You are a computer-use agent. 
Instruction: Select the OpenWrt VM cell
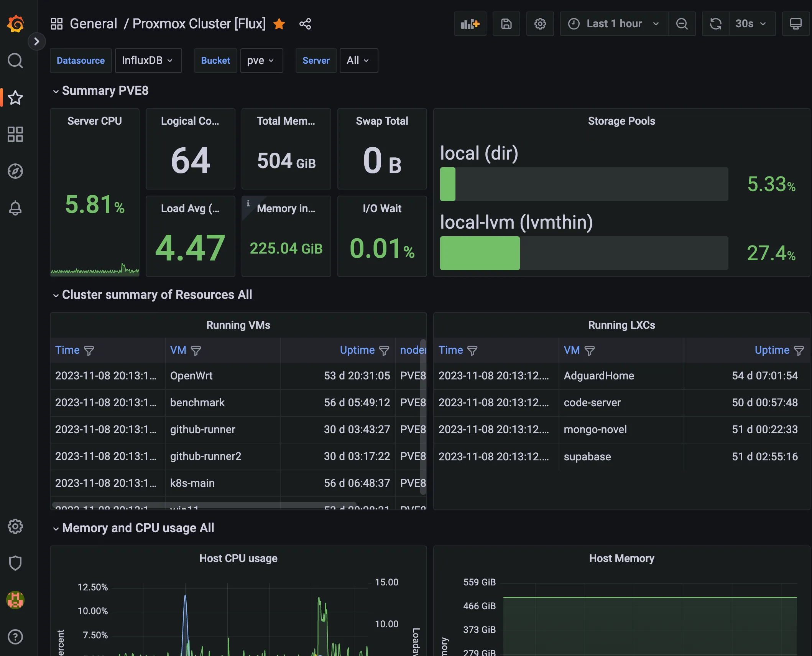(x=222, y=376)
